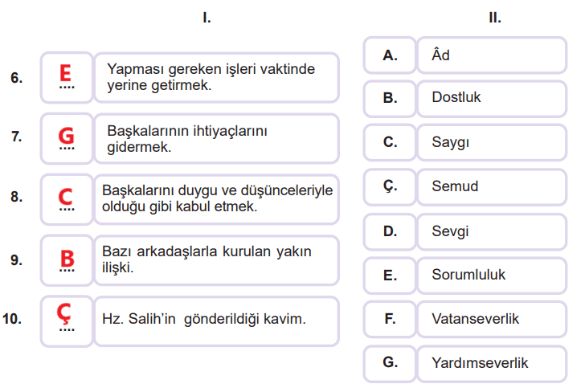This screenshot has width=585, height=392.
Task: Select the "Yardımseverlik" option
Action: [x=491, y=363]
